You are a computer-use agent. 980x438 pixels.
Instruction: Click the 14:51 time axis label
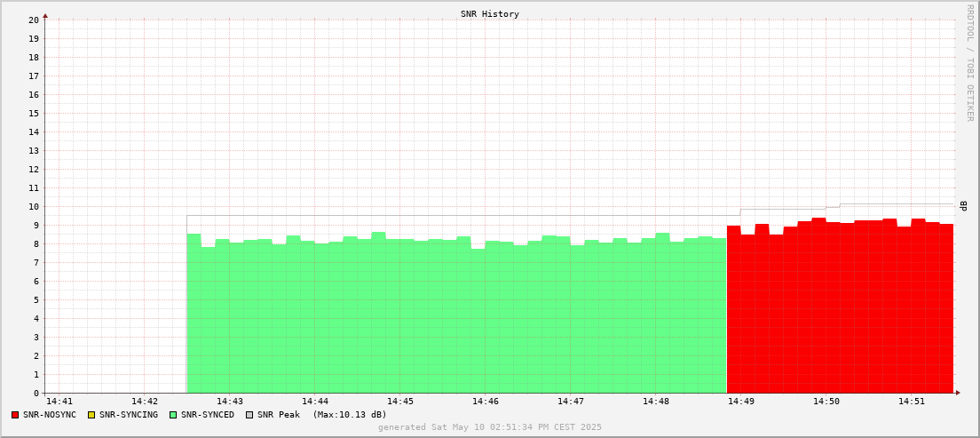click(x=911, y=401)
